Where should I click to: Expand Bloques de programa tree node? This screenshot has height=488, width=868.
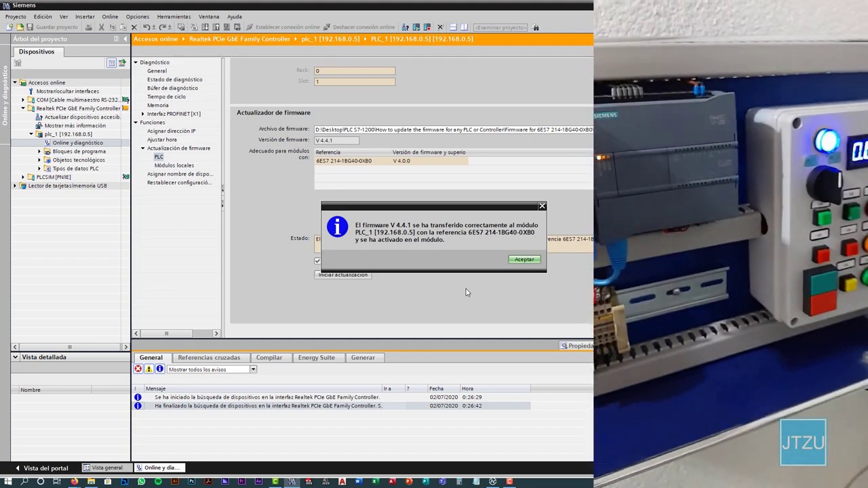point(39,151)
